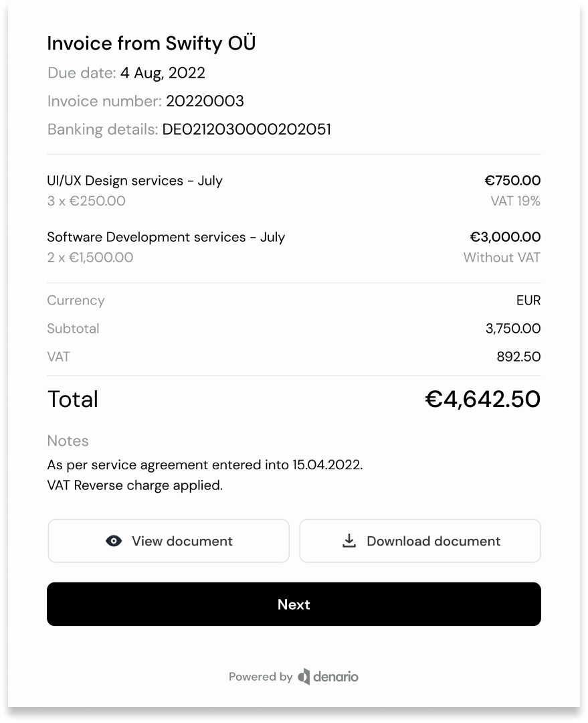Click the subtotal value 3,750.00

(x=513, y=328)
